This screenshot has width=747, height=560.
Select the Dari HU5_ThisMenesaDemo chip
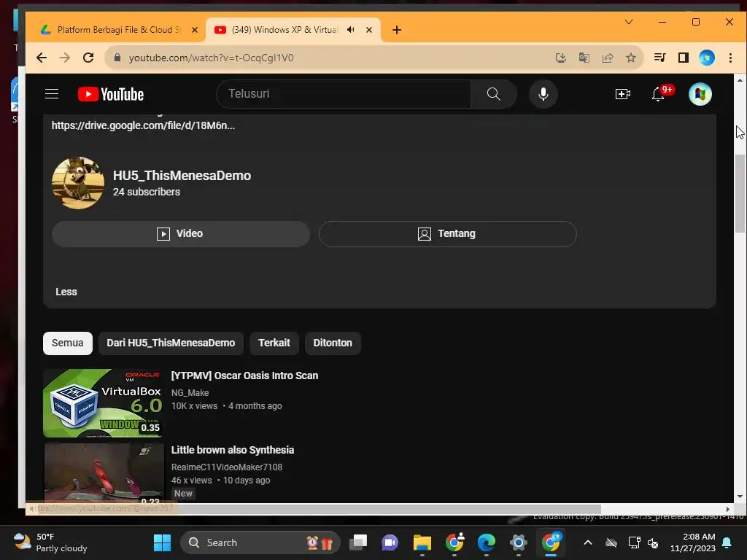[171, 343]
